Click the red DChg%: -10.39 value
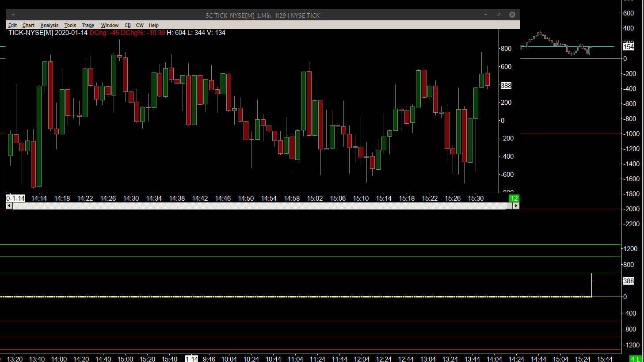The height and width of the screenshot is (362, 644). pyautogui.click(x=143, y=33)
